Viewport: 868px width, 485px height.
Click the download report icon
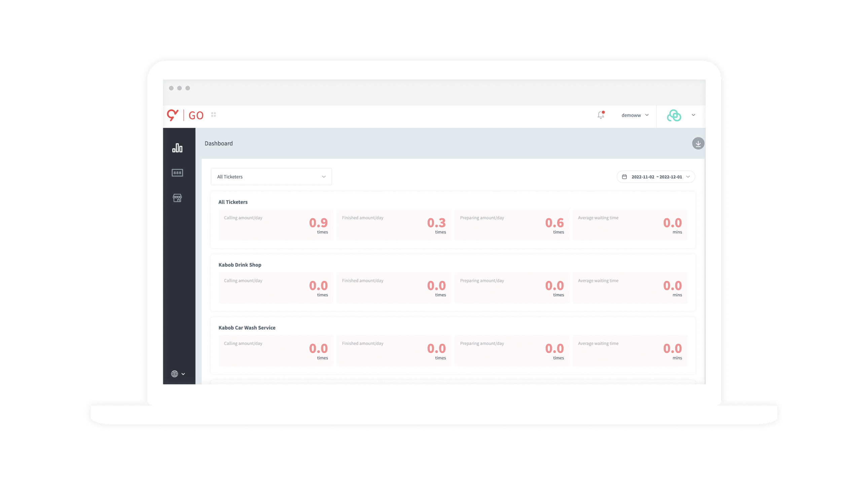pyautogui.click(x=698, y=143)
